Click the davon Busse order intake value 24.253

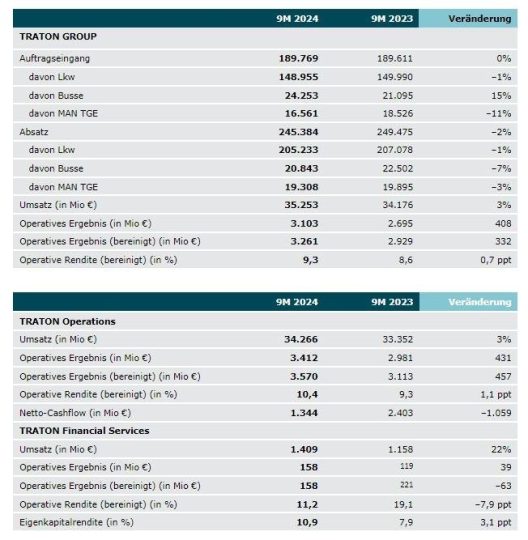tap(301, 95)
